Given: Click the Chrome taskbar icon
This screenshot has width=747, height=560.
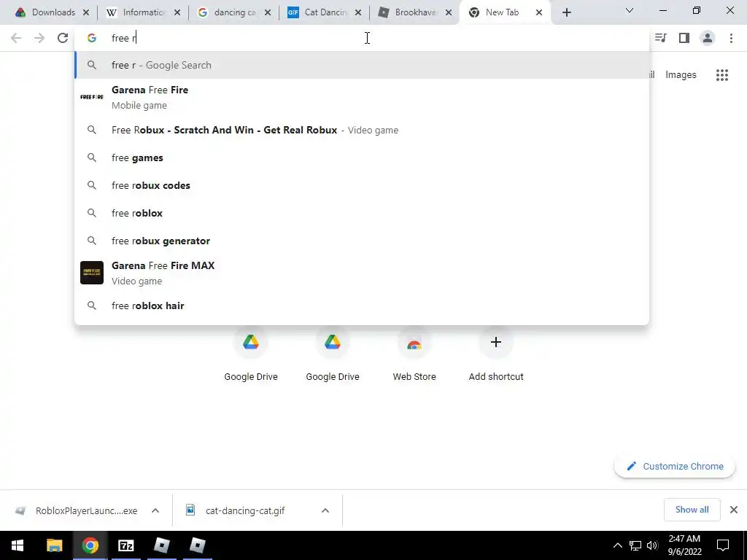Looking at the screenshot, I should coord(90,545).
